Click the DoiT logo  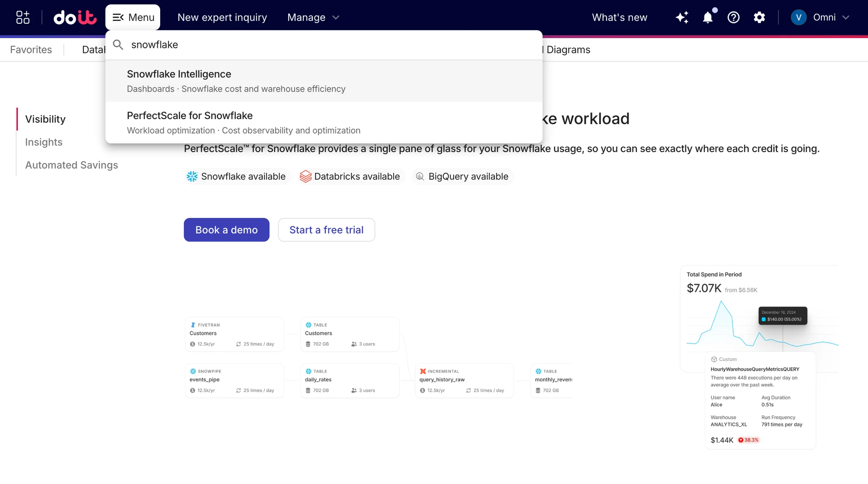[x=75, y=17]
